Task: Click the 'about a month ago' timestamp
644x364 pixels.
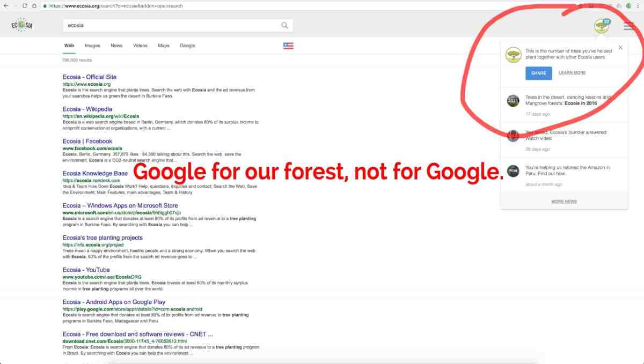Action: click(x=544, y=185)
